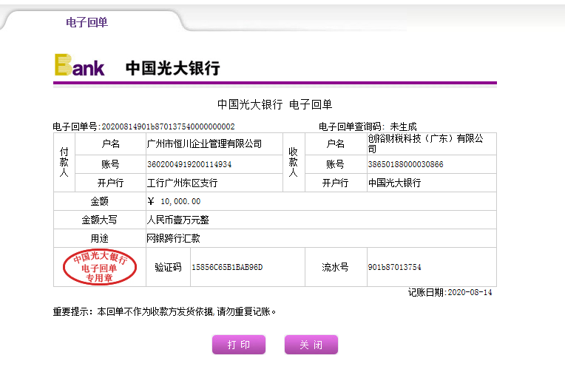
Task: Click payer name 广州市恒川企业管理有限公司
Action: [204, 143]
